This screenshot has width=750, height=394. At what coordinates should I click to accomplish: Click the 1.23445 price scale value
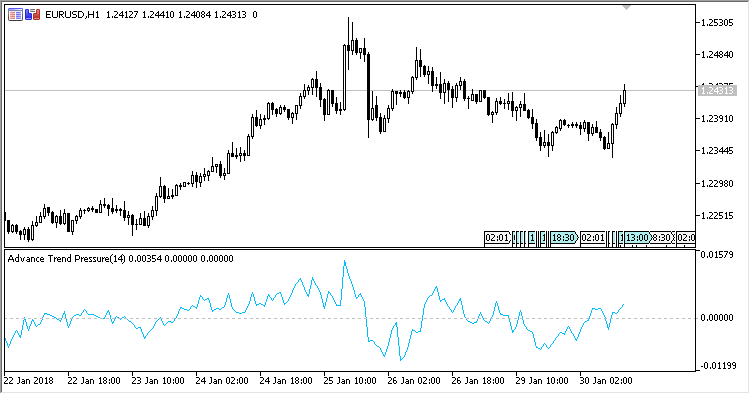coord(717,151)
